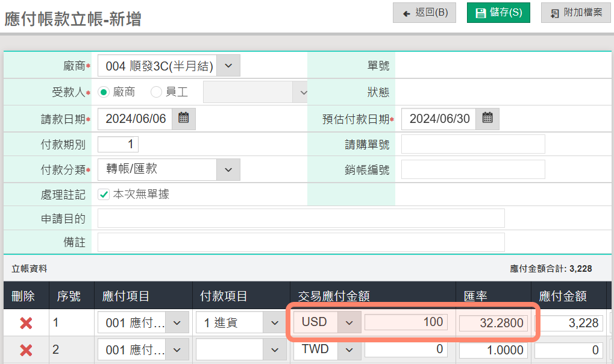Click the 返回(B) back button
Image resolution: width=614 pixels, height=364 pixels.
click(424, 13)
